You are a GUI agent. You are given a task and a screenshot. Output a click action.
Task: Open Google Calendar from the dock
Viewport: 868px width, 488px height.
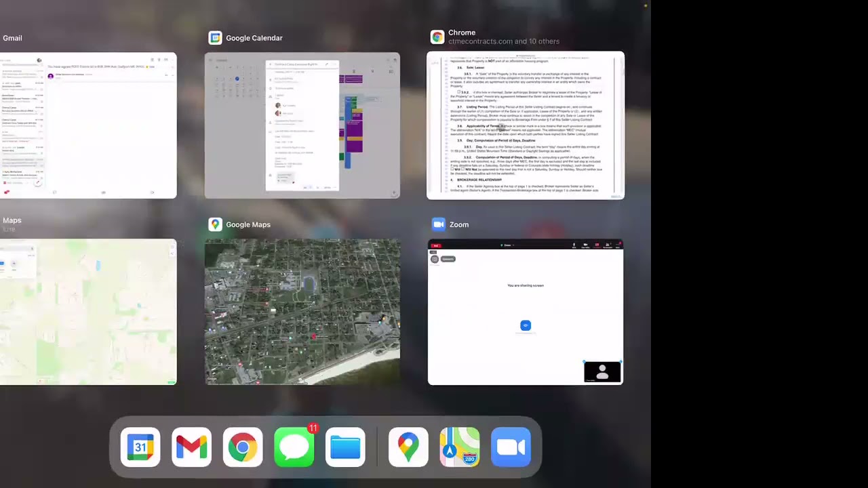point(140,447)
